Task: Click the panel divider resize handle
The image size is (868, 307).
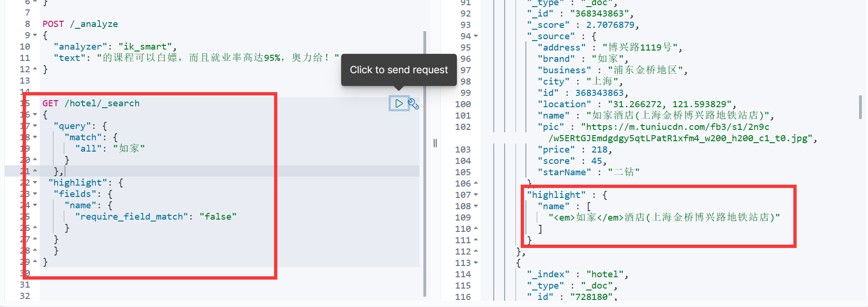Action: 435,143
